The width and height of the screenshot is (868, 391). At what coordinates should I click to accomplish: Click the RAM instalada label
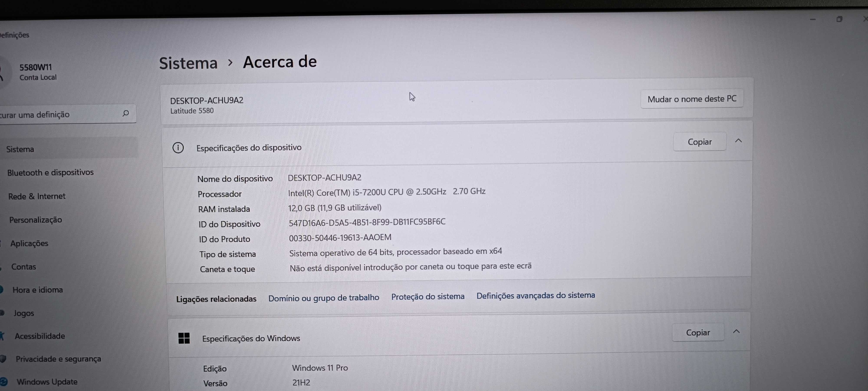click(224, 209)
